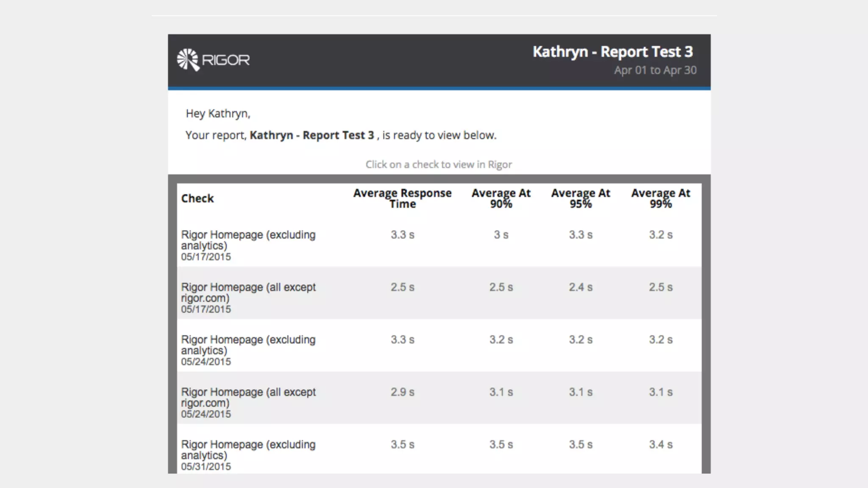Click bold report name in greeting text
Image resolution: width=868 pixels, height=488 pixels.
pyautogui.click(x=312, y=135)
